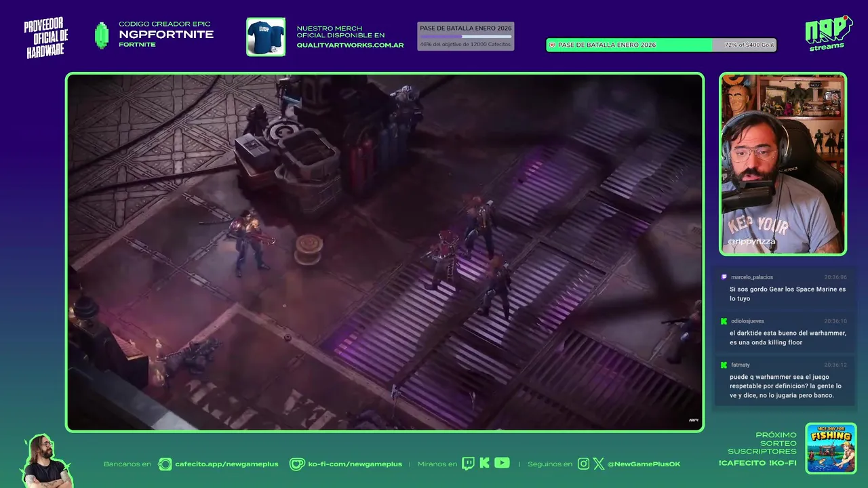Screen dimensions: 868x488
Task: Click the Twitch icon in bottom bar
Action: pyautogui.click(x=468, y=464)
